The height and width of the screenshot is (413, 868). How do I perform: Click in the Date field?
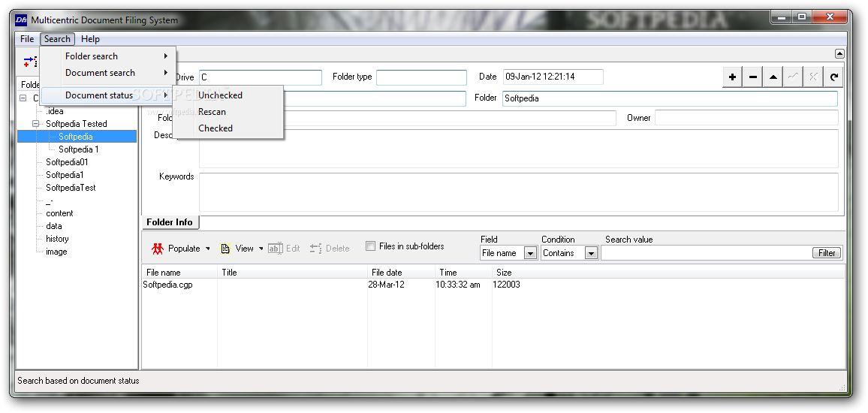[x=553, y=77]
